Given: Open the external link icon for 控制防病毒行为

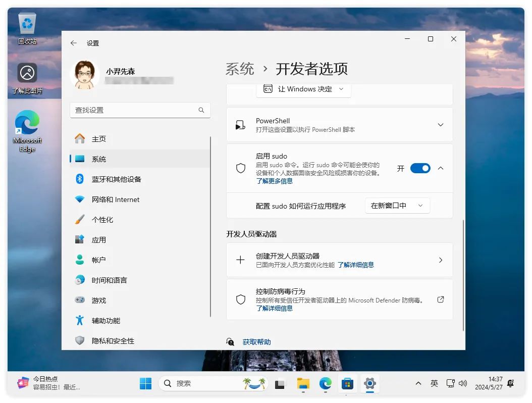Looking at the screenshot, I should coord(440,299).
